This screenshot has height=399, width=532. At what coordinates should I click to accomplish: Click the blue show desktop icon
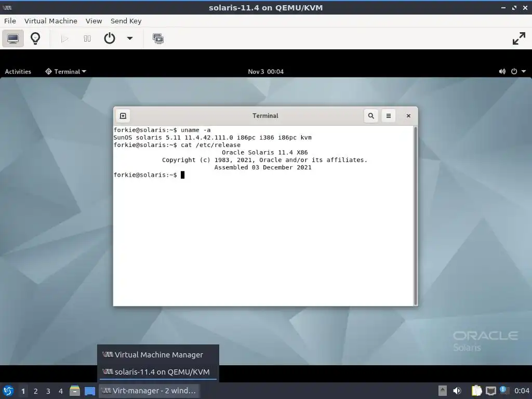(x=90, y=391)
